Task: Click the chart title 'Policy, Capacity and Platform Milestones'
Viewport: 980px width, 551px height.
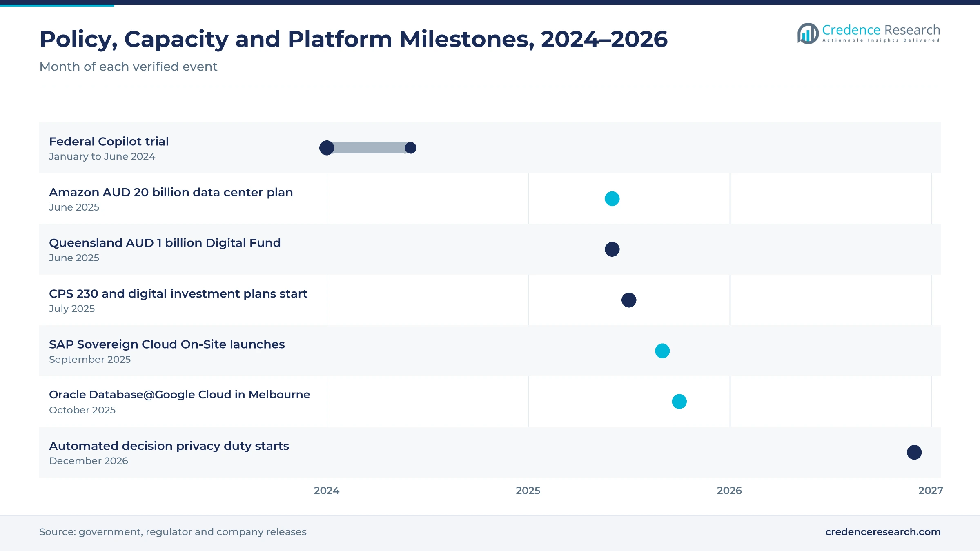Action: pyautogui.click(x=354, y=39)
